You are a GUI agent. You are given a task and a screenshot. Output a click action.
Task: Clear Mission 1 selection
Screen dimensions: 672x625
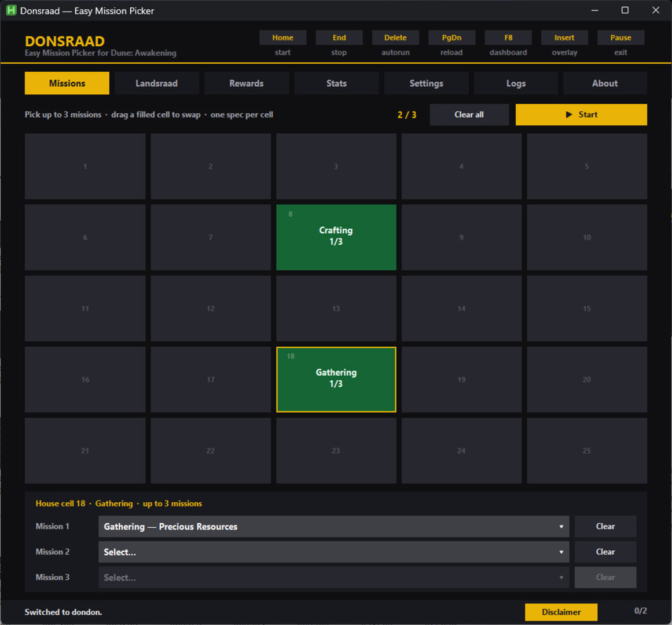(x=605, y=527)
